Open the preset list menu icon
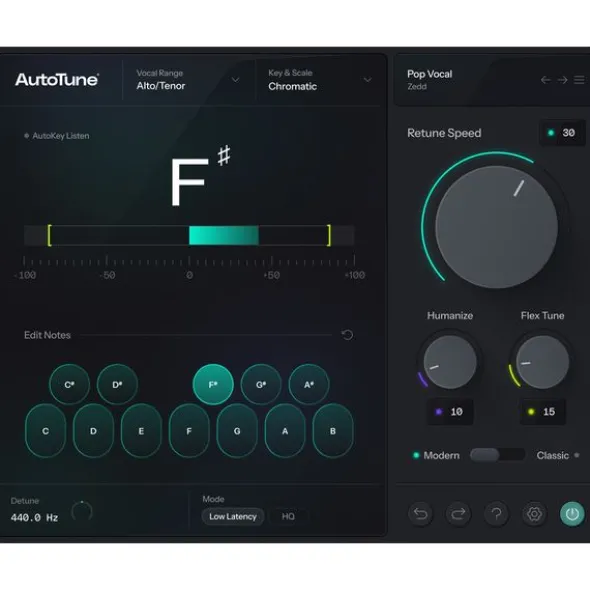Viewport: 590px width, 591px height. pos(579,80)
